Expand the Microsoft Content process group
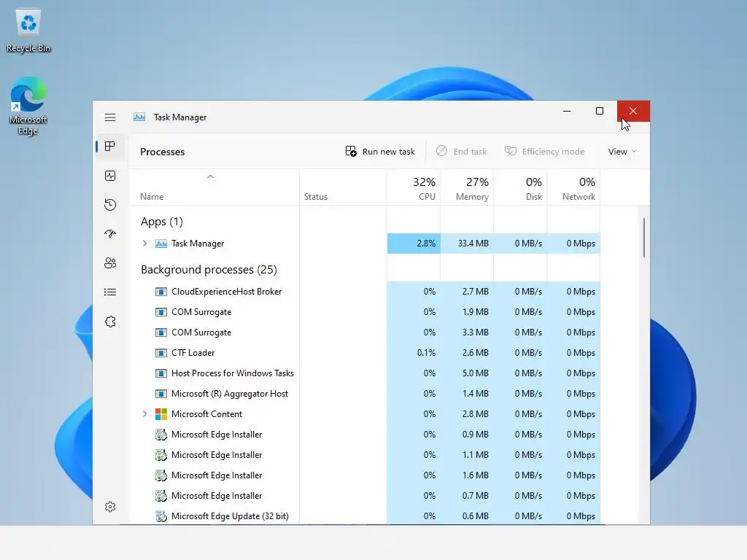This screenshot has height=560, width=747. [145, 414]
